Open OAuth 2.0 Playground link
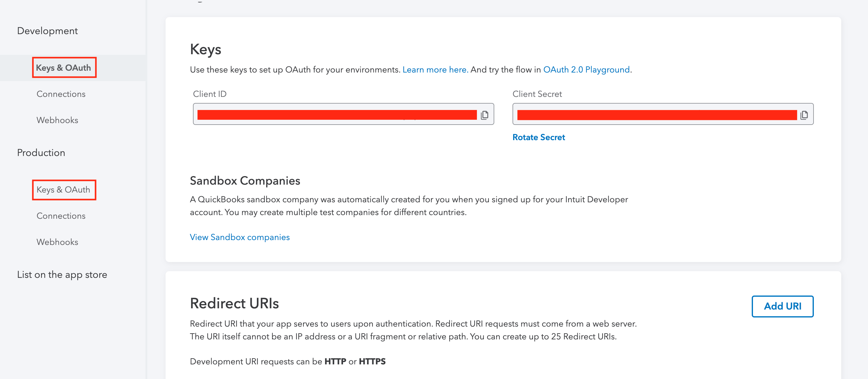 (x=586, y=70)
